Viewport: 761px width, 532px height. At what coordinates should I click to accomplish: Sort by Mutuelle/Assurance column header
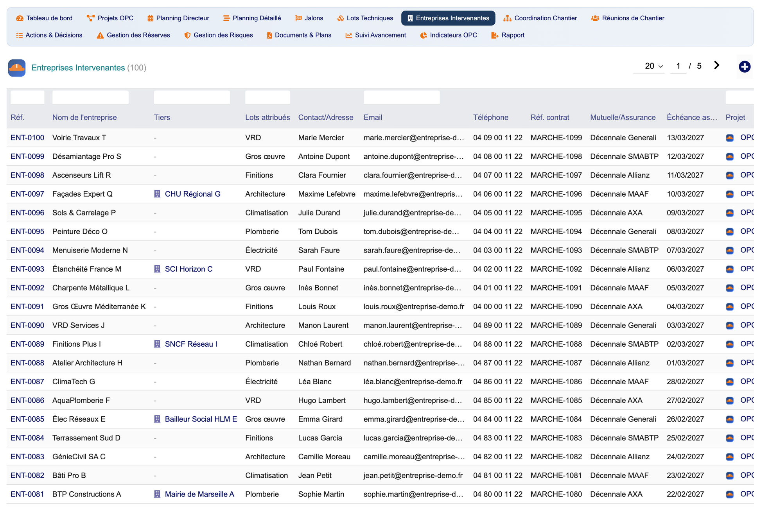[x=623, y=118]
